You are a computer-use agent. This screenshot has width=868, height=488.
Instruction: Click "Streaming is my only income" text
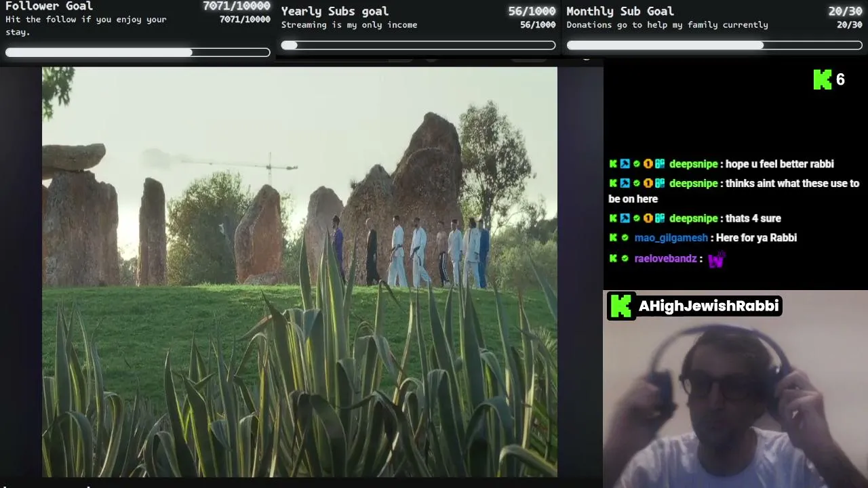(349, 25)
